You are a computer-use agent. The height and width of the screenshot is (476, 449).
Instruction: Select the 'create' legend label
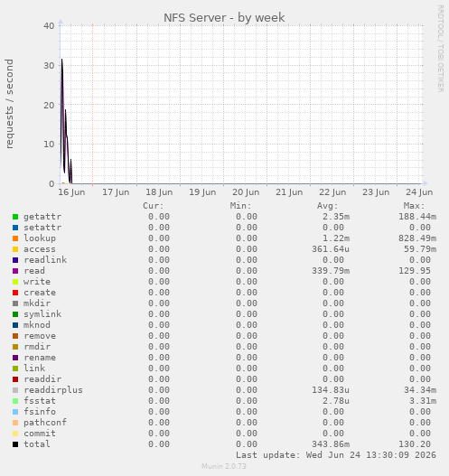click(40, 293)
